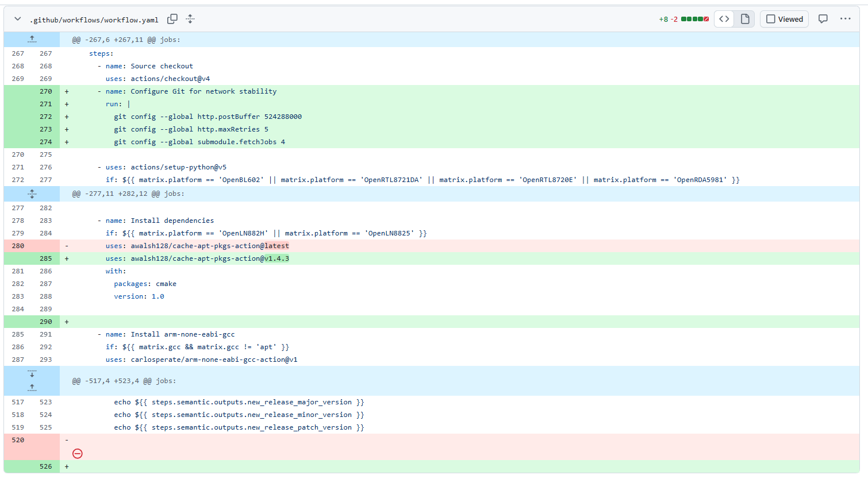Switch to rich file view icon

coord(745,19)
